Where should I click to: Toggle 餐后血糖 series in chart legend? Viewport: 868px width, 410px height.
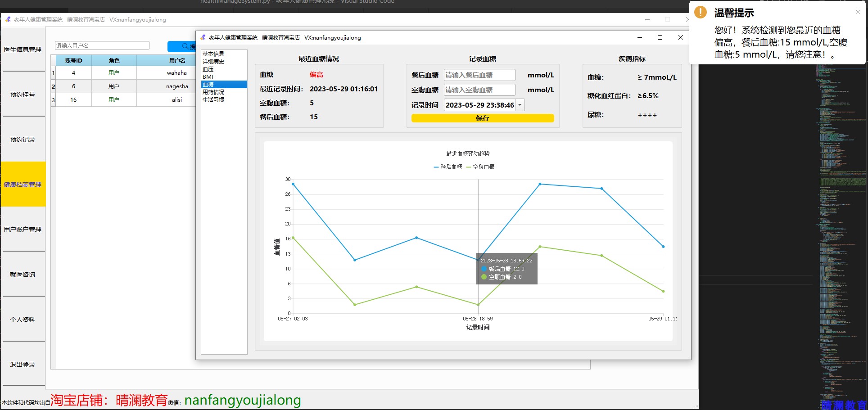click(x=448, y=167)
